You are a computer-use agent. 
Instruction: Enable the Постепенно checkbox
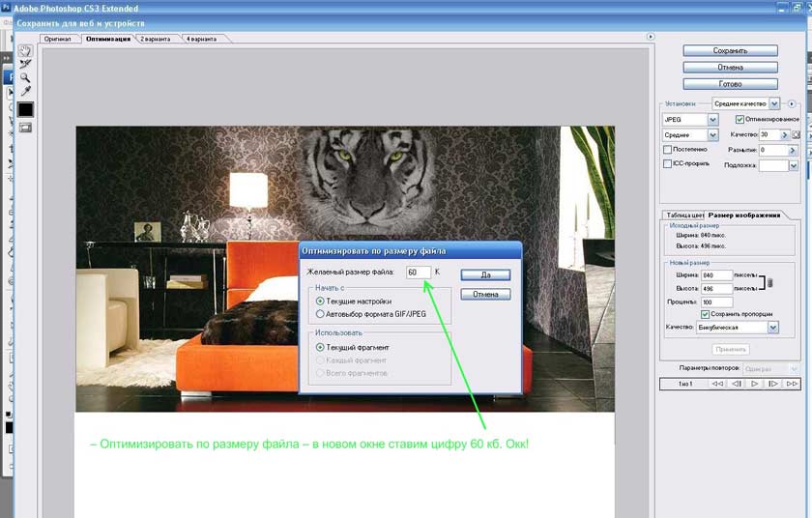tap(668, 150)
